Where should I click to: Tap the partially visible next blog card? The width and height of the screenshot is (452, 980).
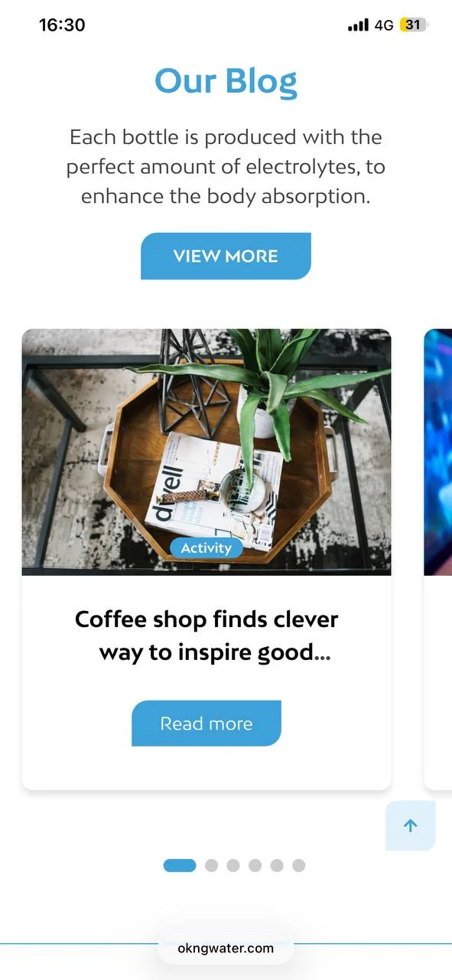click(x=437, y=559)
